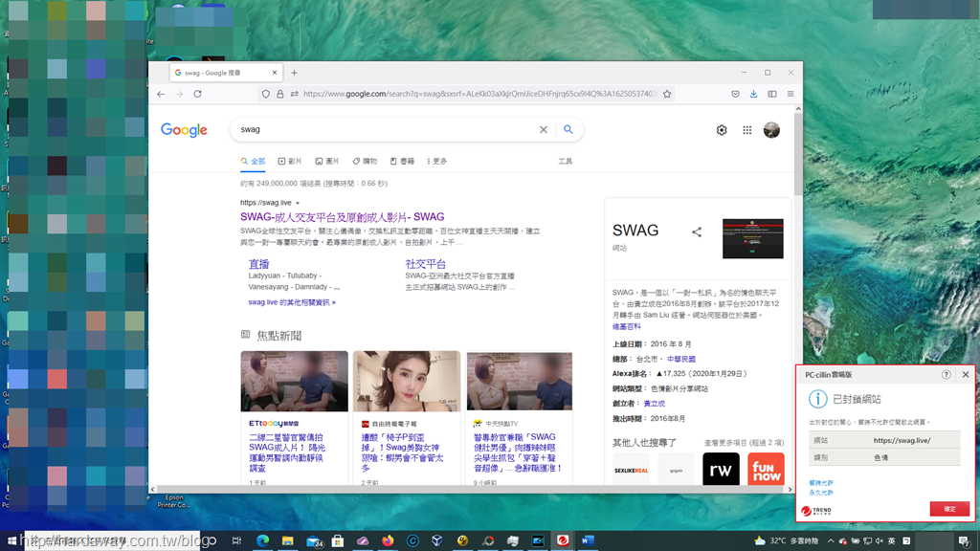The width and height of the screenshot is (980, 551).
Task: Open Microsoft Store from the taskbar
Action: (338, 540)
